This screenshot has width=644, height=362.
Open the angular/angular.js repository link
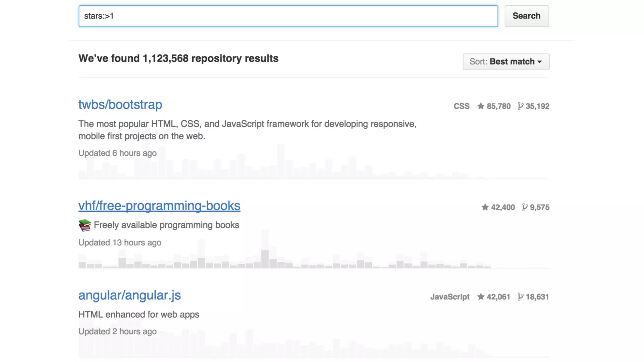click(x=129, y=295)
